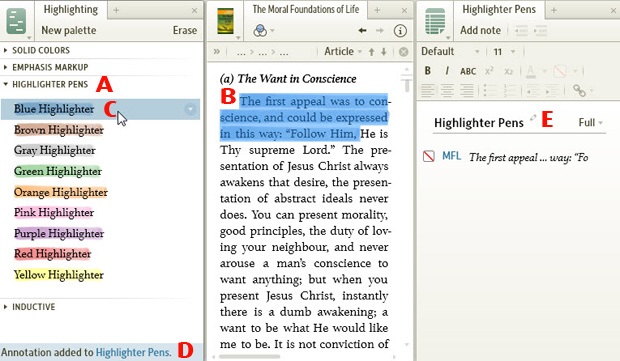
Task: Open the Full view dropdown
Action: 590,123
